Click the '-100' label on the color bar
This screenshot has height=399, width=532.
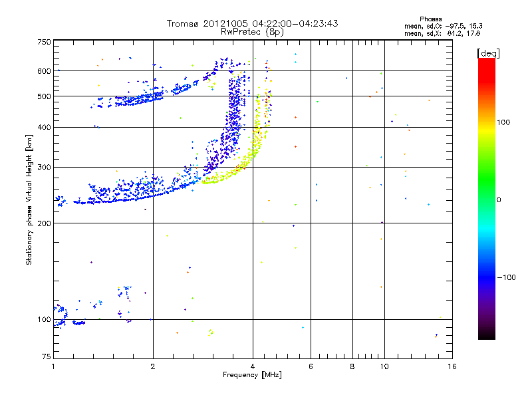[506, 277]
